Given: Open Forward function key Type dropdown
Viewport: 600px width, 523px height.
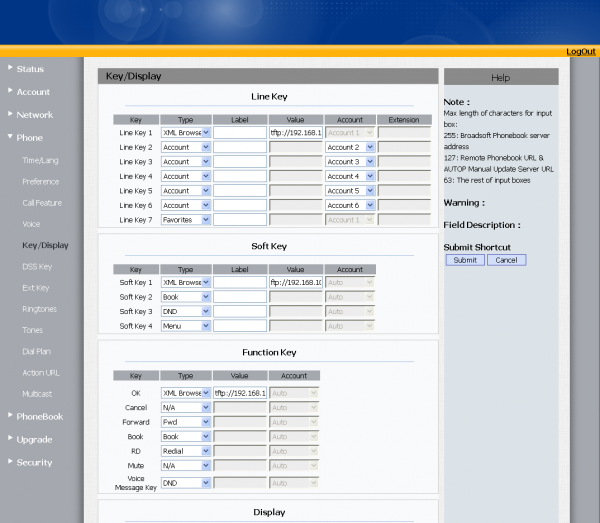Looking at the screenshot, I should pyautogui.click(x=186, y=422).
